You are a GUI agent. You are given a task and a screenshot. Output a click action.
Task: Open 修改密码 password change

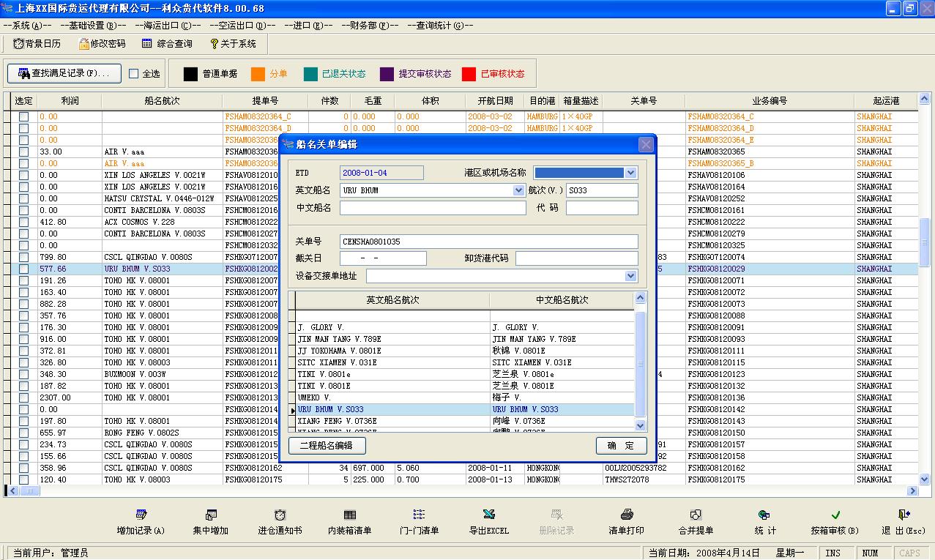click(103, 44)
